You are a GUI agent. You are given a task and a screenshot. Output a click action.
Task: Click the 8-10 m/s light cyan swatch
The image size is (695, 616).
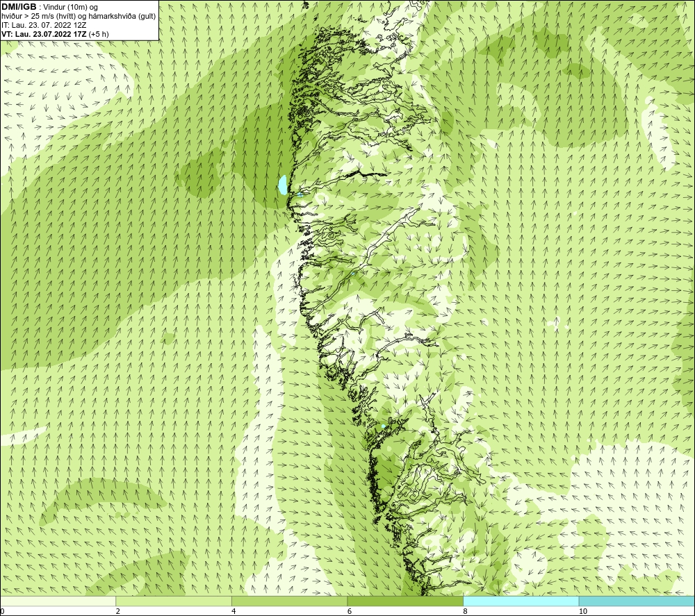[521, 601]
